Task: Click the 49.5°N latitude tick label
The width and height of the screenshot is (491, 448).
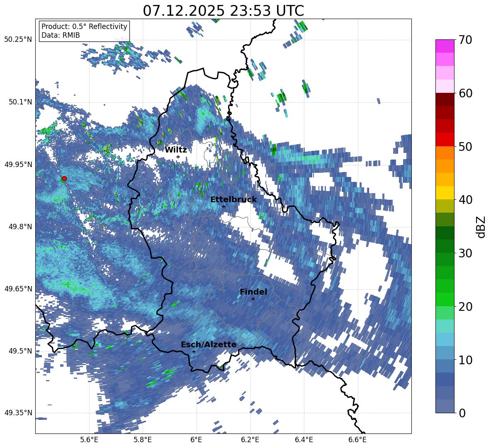Action: tap(20, 351)
